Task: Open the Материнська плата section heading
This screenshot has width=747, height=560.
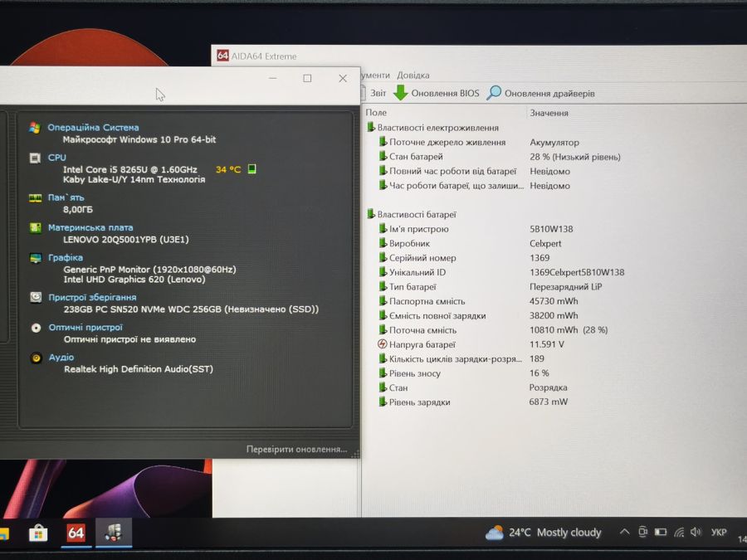Action: point(90,227)
